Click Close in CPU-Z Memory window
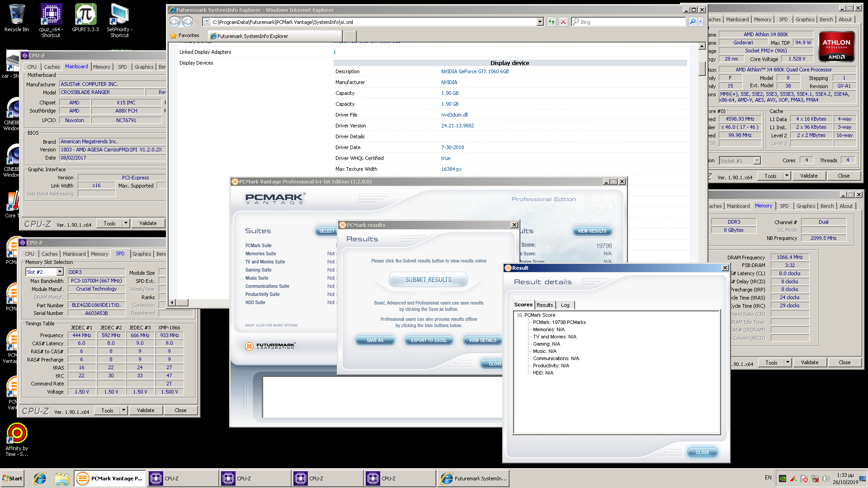Image resolution: width=868 pixels, height=488 pixels. (x=844, y=362)
